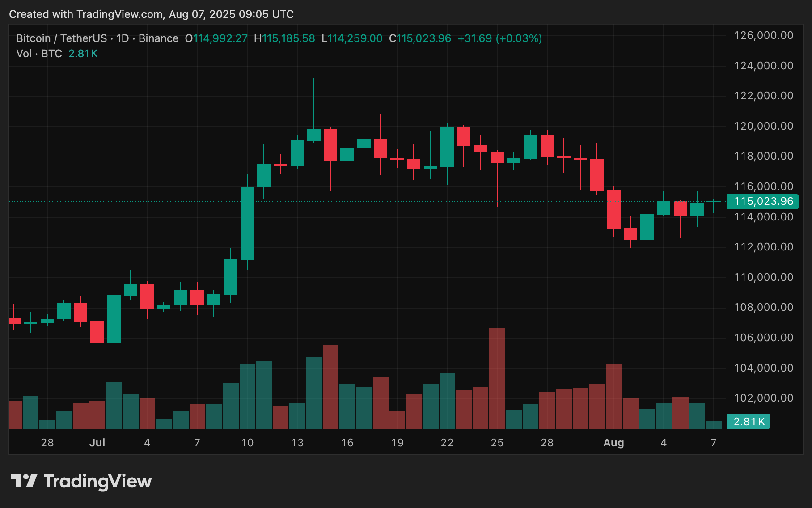
Task: Click the 16 date label on time axis
Action: pos(347,443)
